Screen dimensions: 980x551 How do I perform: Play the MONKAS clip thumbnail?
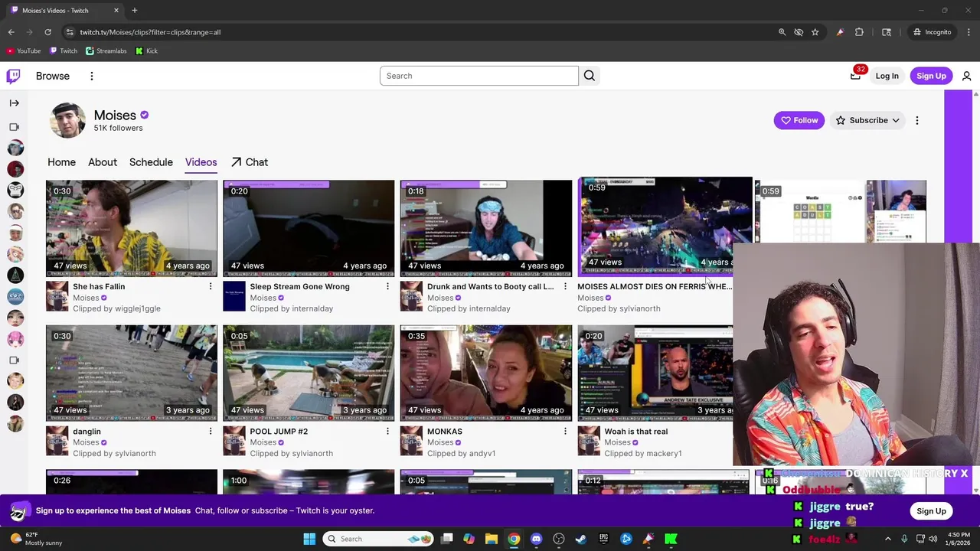(486, 373)
